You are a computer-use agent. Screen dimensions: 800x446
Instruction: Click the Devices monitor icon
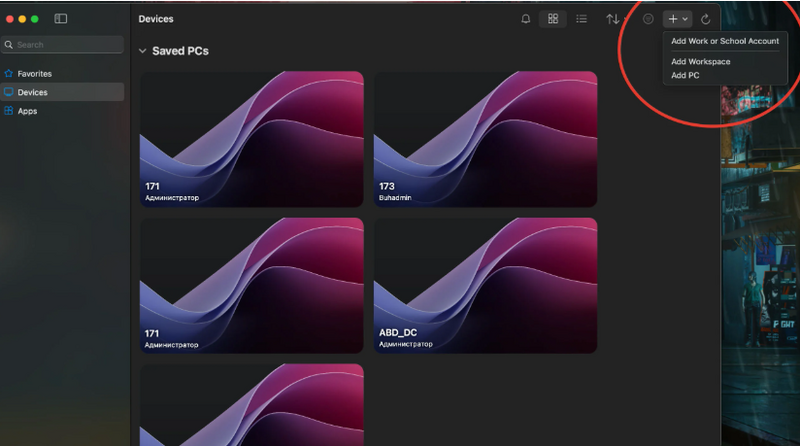[9, 92]
